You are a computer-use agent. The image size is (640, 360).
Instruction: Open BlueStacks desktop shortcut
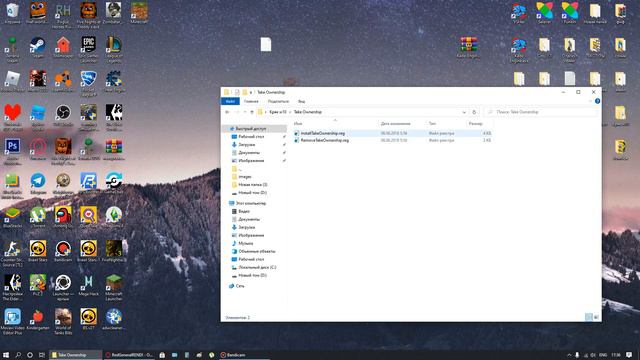pos(12,217)
